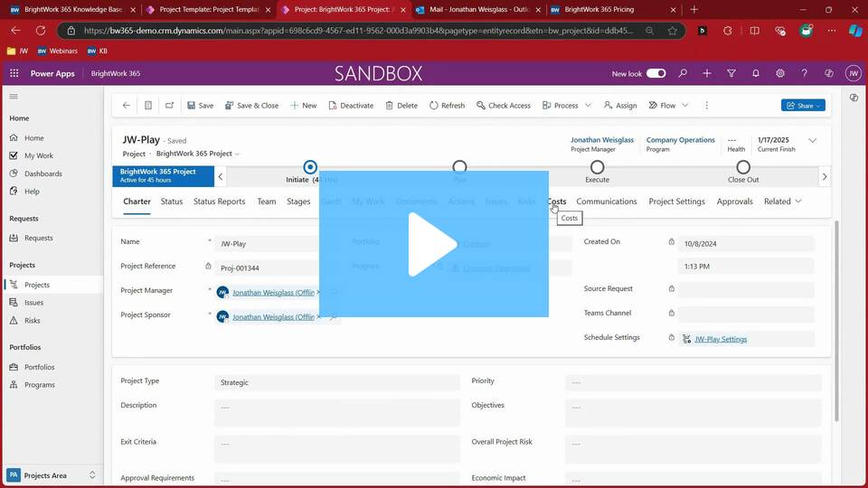
Task: Switch to the Status tab
Action: click(x=172, y=202)
